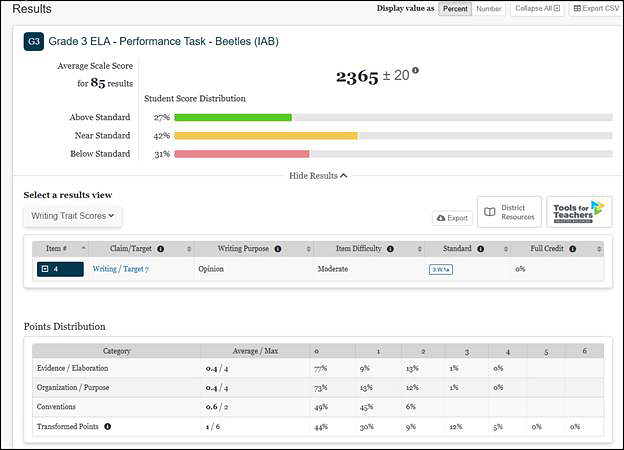
Task: Click the Opinion writing purpose cell
Action: click(211, 269)
